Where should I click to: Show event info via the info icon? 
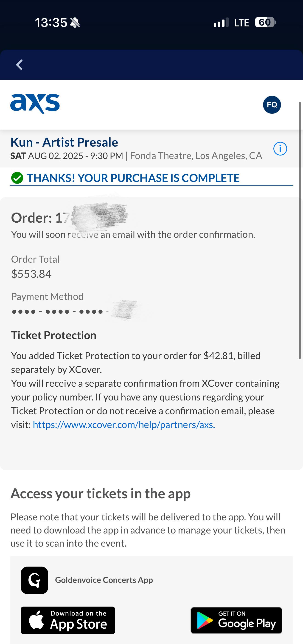(280, 149)
